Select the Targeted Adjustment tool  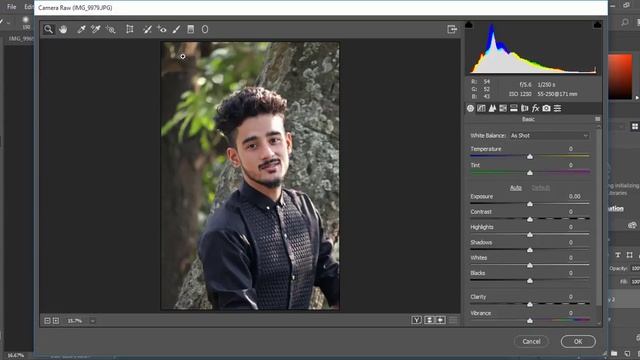pos(111,29)
